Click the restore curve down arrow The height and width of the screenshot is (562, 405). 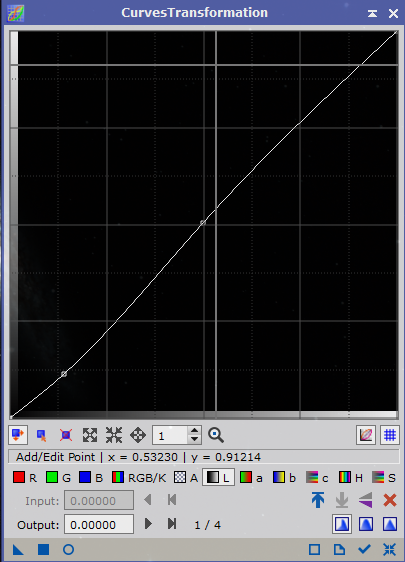(x=342, y=500)
